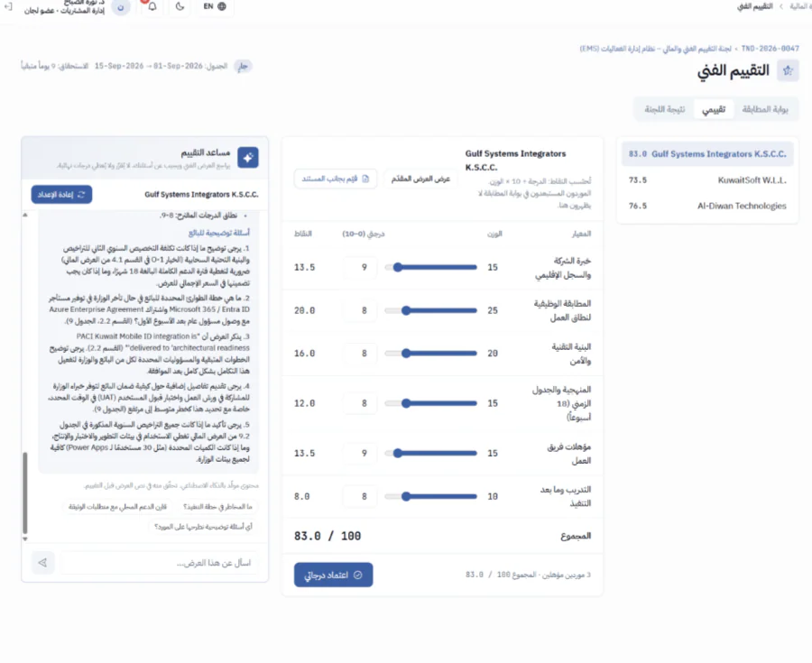The width and height of the screenshot is (812, 663).
Task: Adjust the التدريب وما بعد التنفيذ score slider
Action: [x=431, y=496]
